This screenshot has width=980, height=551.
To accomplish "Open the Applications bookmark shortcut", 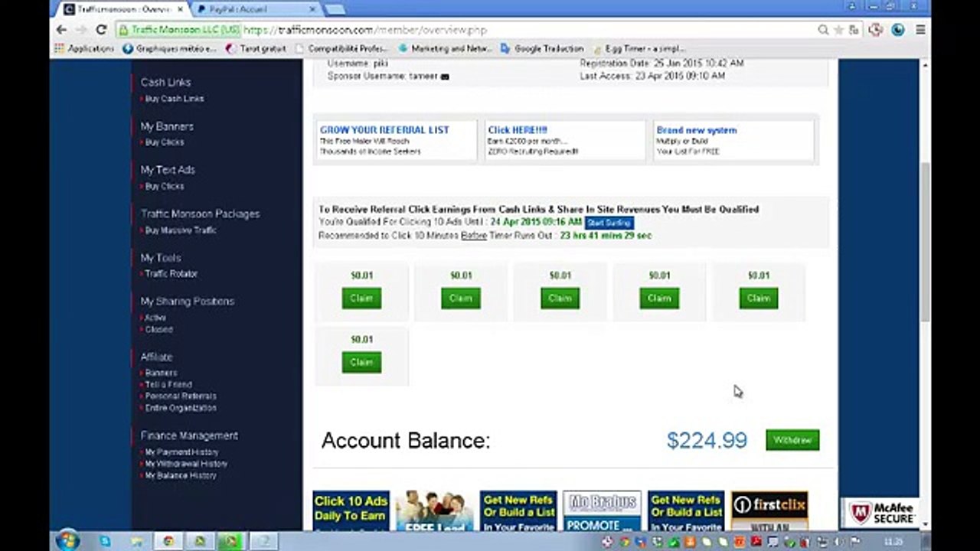I will coord(85,48).
